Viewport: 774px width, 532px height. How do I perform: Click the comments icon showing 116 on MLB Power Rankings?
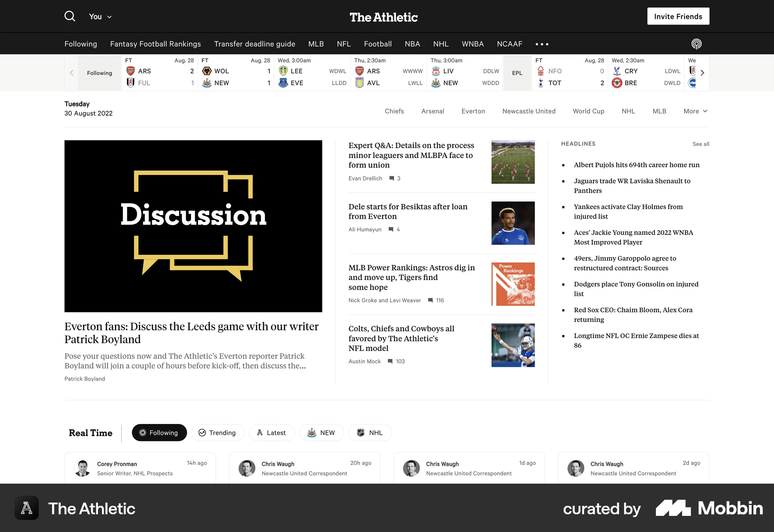(430, 300)
